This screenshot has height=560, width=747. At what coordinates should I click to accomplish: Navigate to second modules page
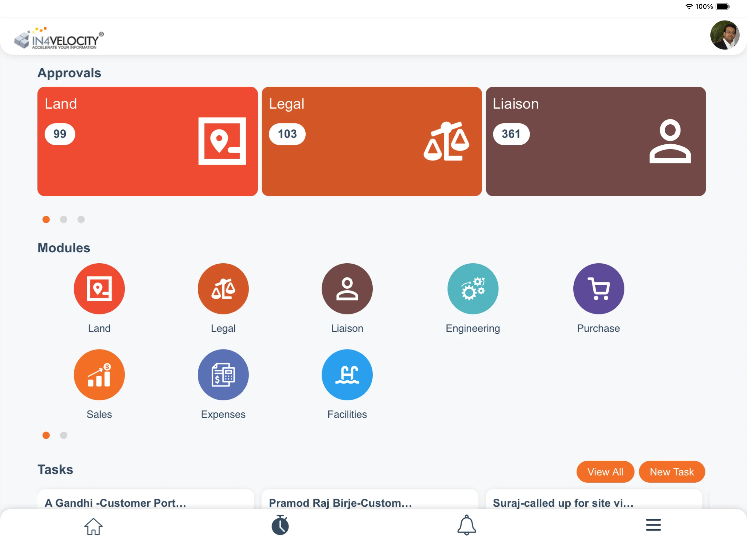[x=63, y=435]
